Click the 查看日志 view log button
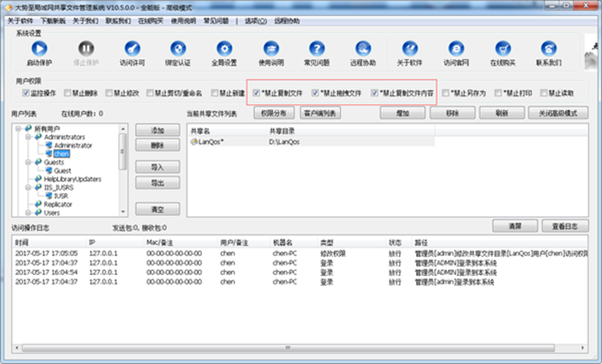 (565, 226)
